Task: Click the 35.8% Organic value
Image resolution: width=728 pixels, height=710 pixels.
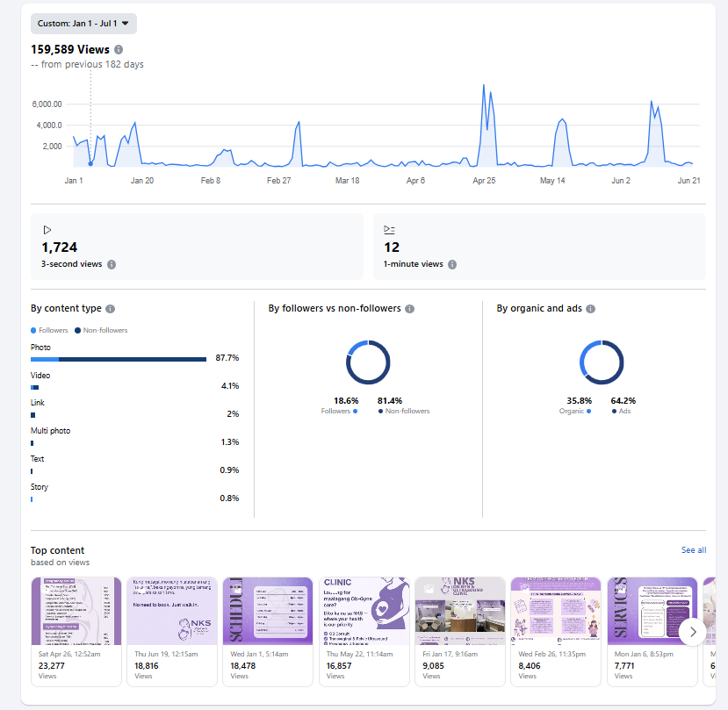Action: coord(580,401)
